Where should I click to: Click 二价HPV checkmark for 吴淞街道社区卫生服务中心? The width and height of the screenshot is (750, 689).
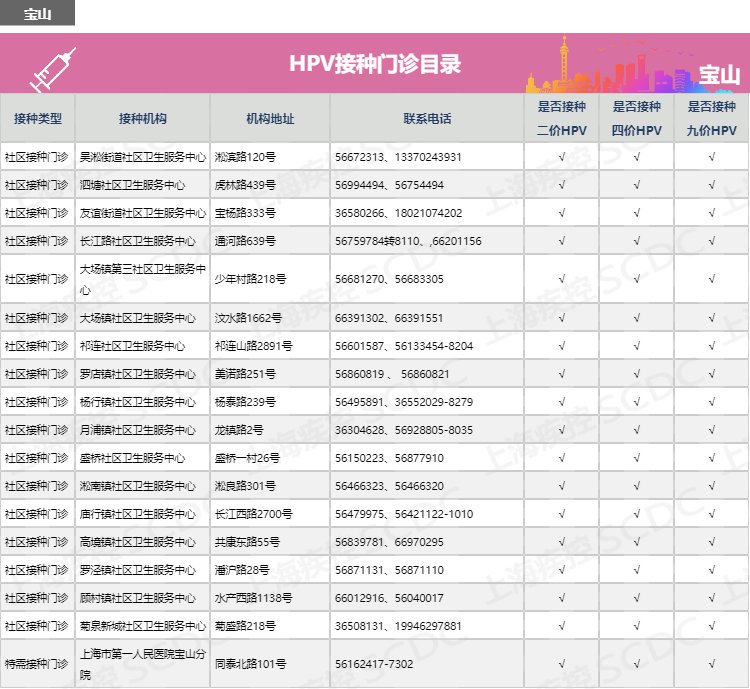[x=562, y=157]
